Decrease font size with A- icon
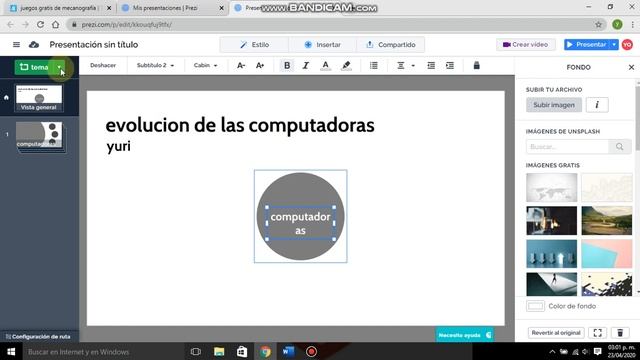The height and width of the screenshot is (360, 640). pos(241,65)
